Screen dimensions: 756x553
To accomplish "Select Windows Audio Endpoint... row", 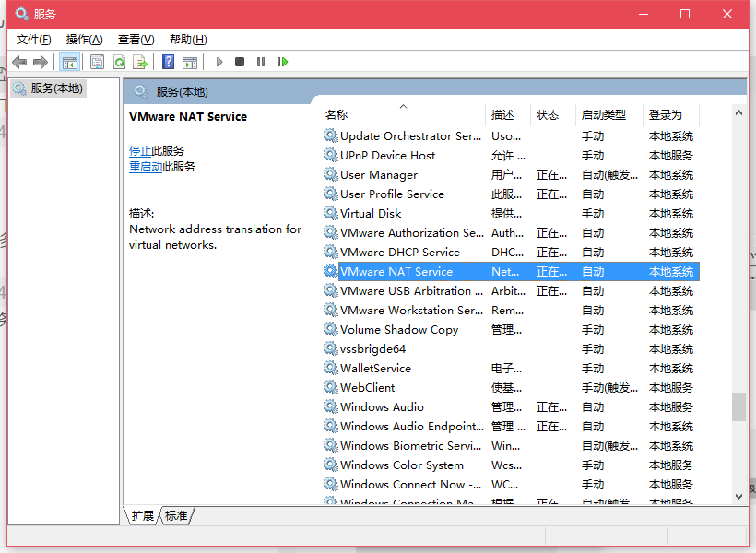I will pyautogui.click(x=511, y=426).
